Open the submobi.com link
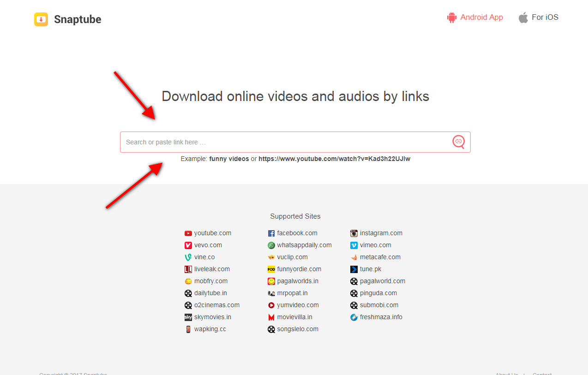 pyautogui.click(x=379, y=305)
